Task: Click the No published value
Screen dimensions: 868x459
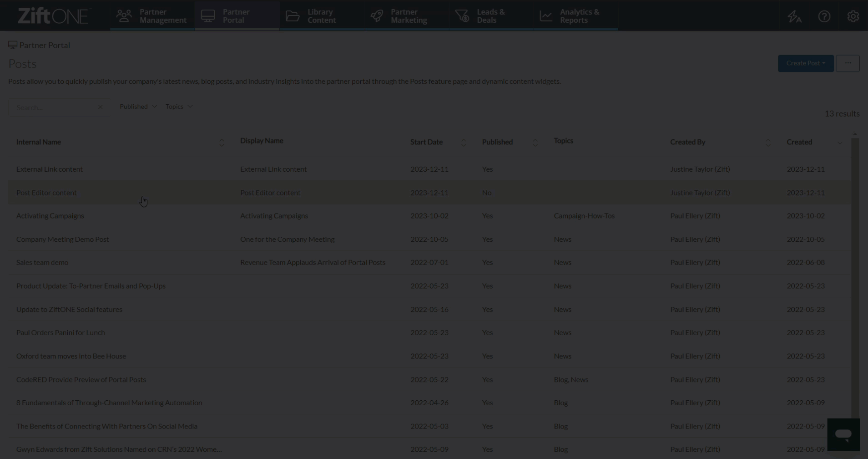Action: [487, 193]
